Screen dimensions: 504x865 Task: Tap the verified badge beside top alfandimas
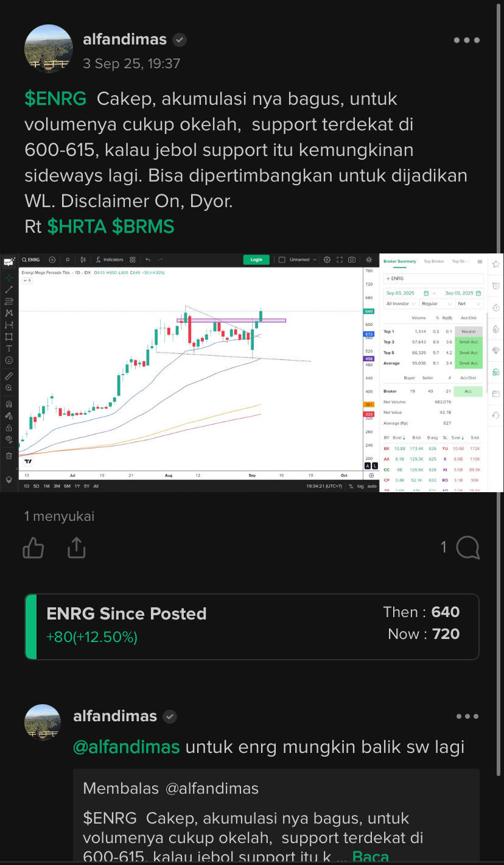(x=179, y=40)
